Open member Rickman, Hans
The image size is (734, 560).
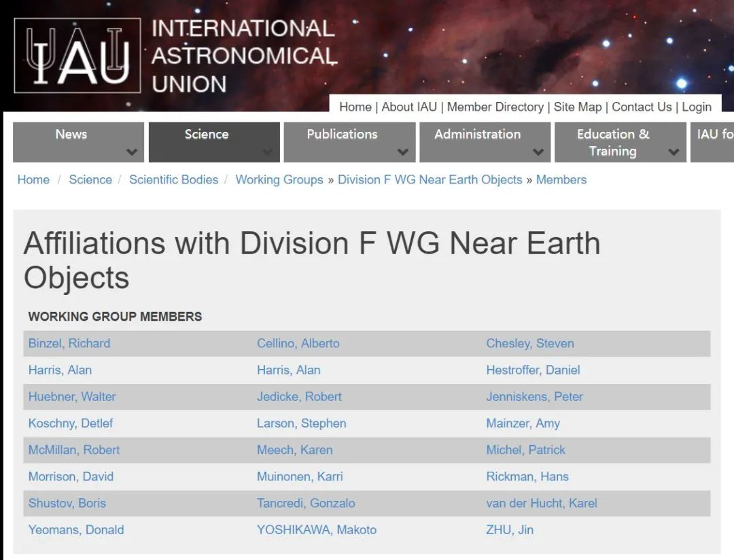[x=527, y=476]
